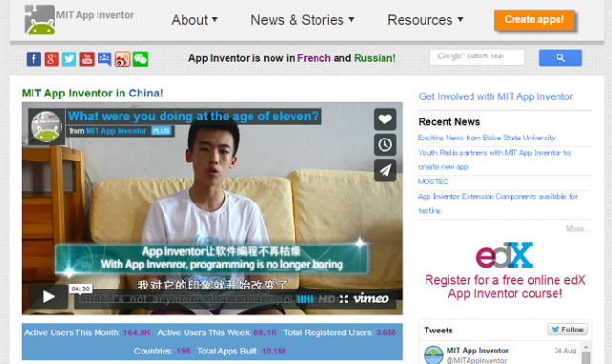The height and width of the screenshot is (364, 612).
Task: Open the News & Stories dropdown menu
Action: [302, 20]
